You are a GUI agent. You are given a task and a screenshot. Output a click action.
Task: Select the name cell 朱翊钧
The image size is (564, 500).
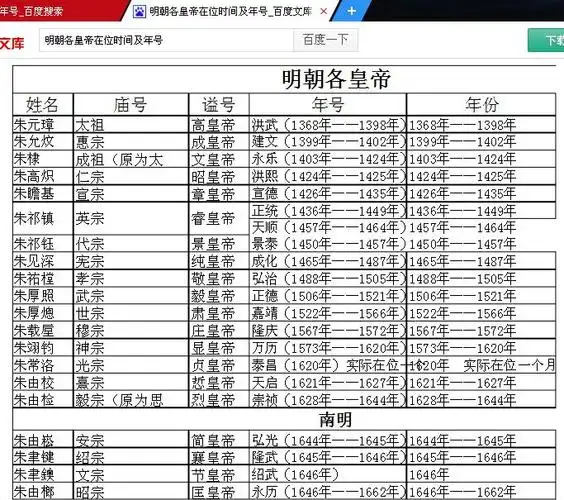pos(43,348)
